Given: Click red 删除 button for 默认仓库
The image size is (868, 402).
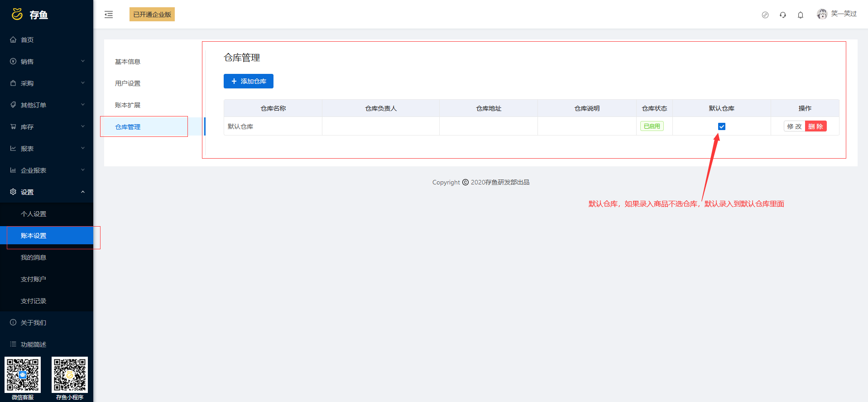Looking at the screenshot, I should pyautogui.click(x=816, y=126).
